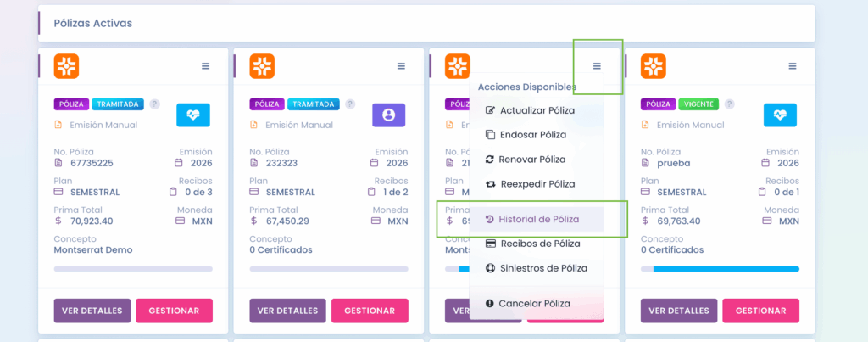Viewport: 868px width, 342px height.
Task: Open hamburger menu on policy prueba card
Action: (793, 66)
